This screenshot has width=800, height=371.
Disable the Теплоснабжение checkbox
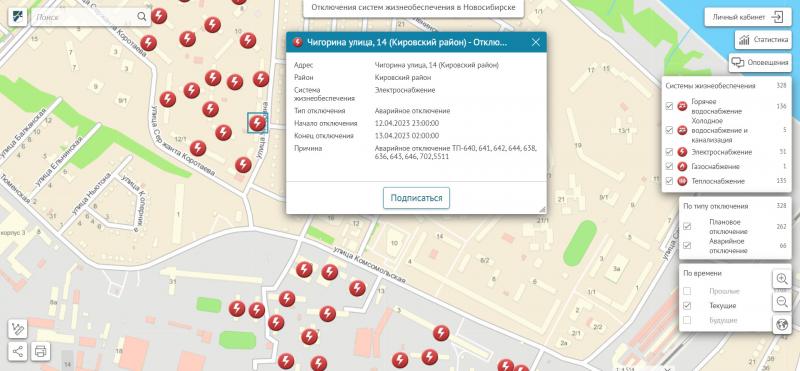tap(669, 181)
